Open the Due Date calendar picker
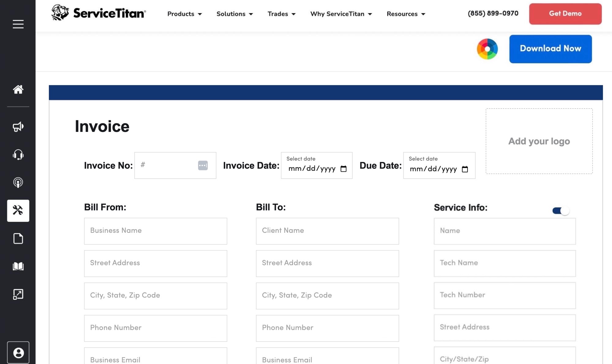Image resolution: width=612 pixels, height=364 pixels. (x=465, y=169)
